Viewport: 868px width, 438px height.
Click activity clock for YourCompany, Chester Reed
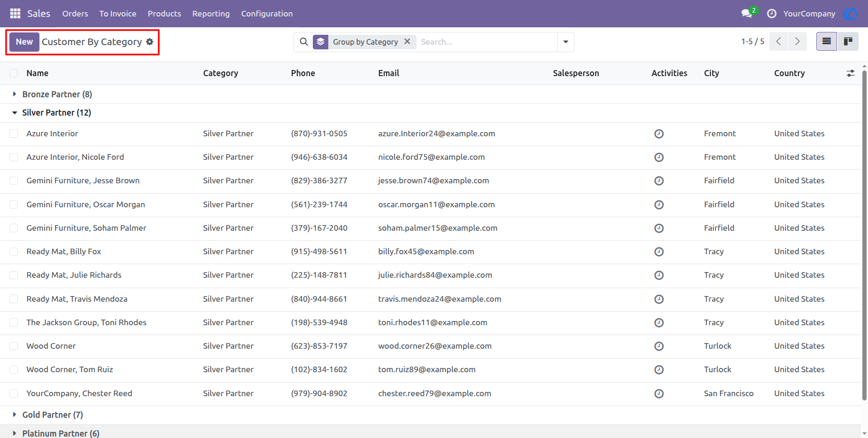tap(659, 394)
